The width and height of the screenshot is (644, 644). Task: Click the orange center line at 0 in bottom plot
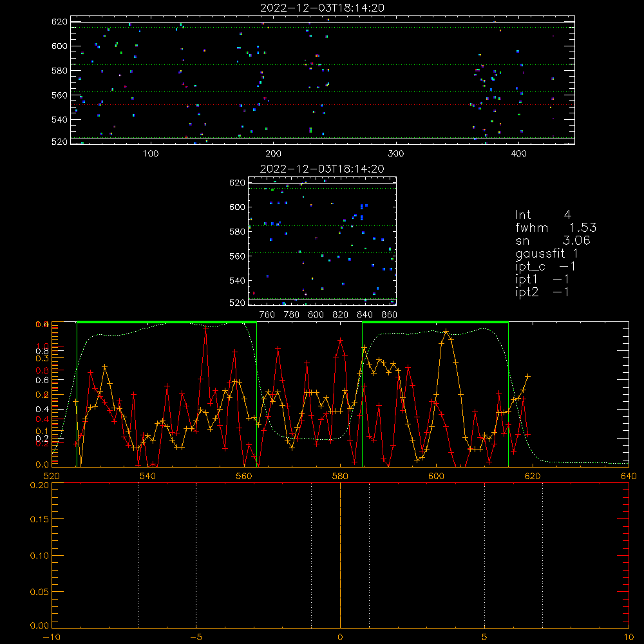[340, 555]
